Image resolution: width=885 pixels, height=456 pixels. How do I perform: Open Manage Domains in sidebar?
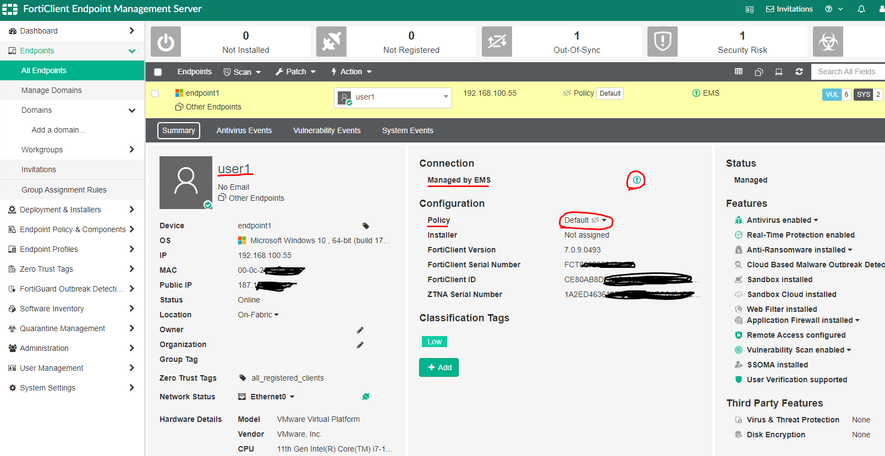[72, 90]
